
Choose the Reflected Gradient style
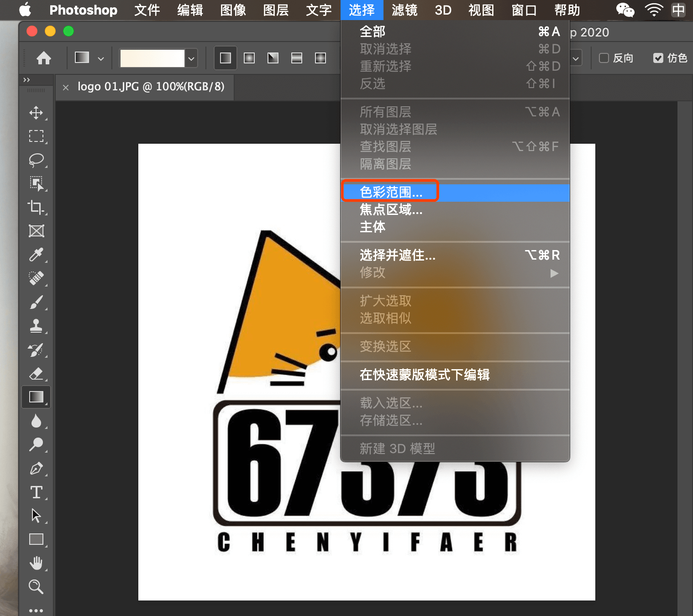(297, 58)
